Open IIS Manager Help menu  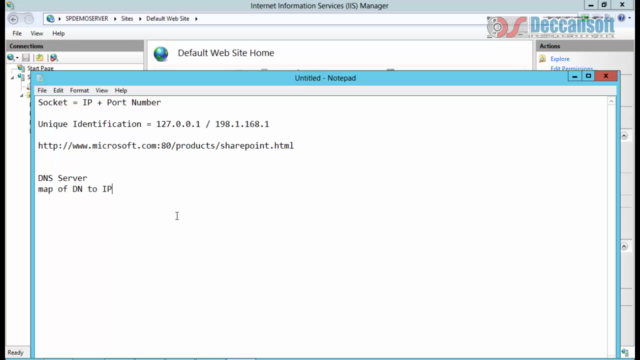[x=58, y=33]
